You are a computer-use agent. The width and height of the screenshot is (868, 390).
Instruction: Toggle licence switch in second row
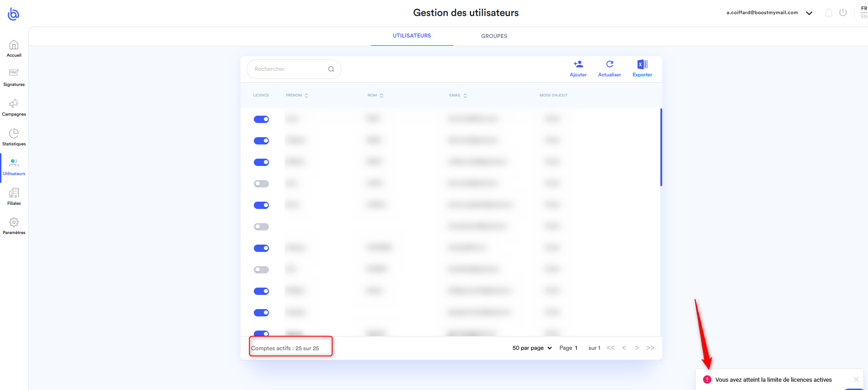pyautogui.click(x=261, y=141)
